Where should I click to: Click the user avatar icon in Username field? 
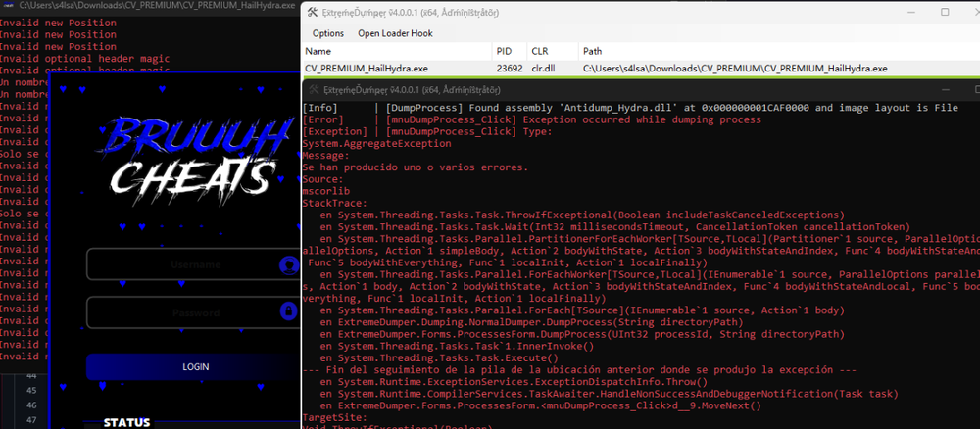[x=288, y=264]
